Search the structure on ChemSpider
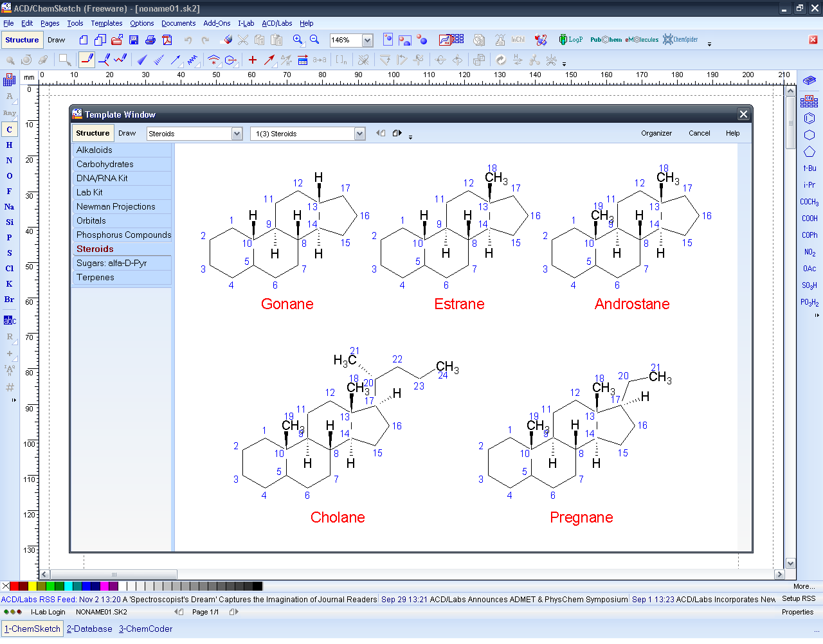Screen dimensions: 823x644 click(x=680, y=39)
